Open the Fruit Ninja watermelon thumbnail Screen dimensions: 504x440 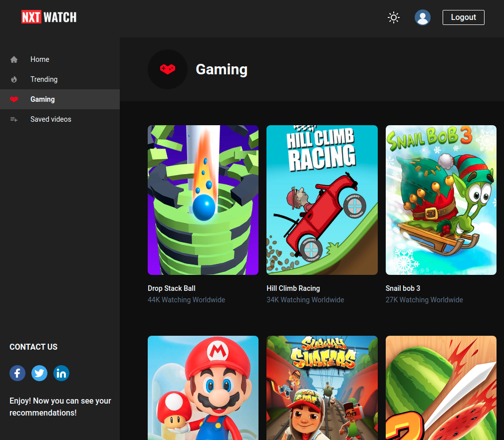(x=441, y=388)
